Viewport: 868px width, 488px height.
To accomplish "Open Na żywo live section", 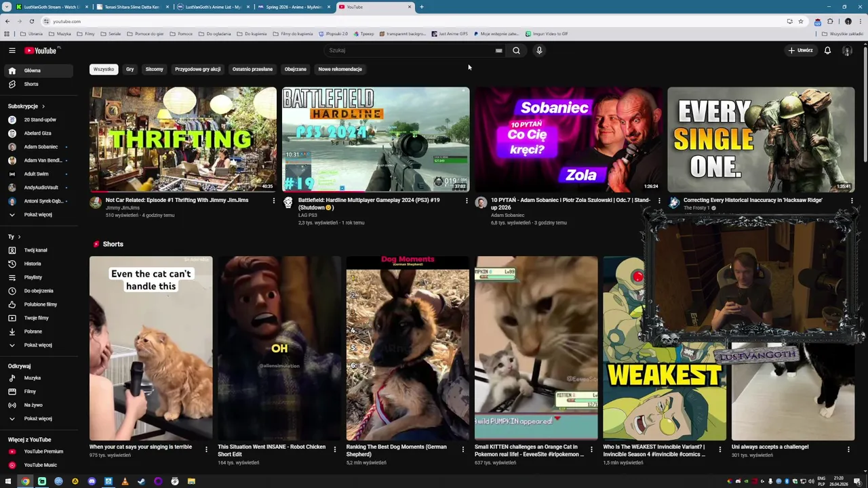I will click(x=39, y=405).
